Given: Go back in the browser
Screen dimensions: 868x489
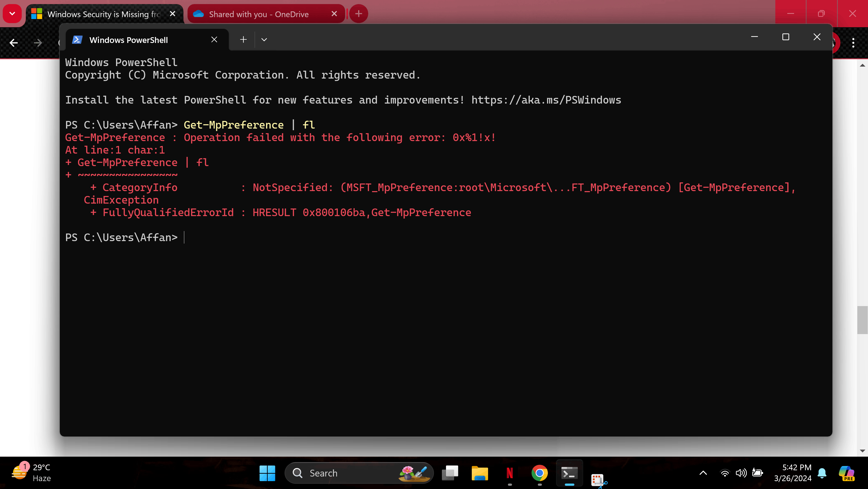Looking at the screenshot, I should pos(14,43).
